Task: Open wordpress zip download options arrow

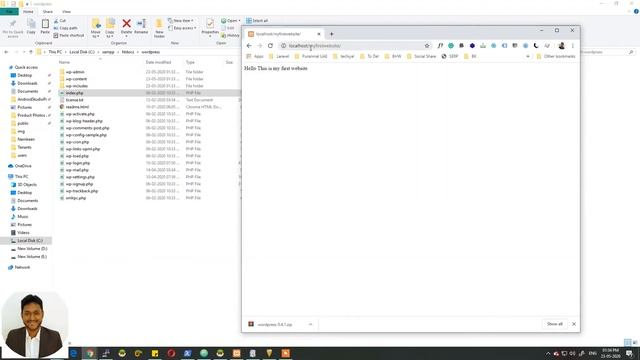Action: [311, 324]
